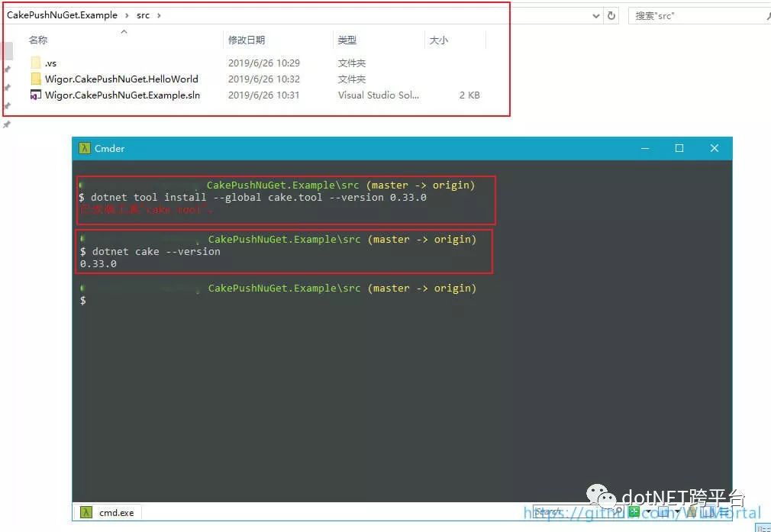Refresh the src folder in Explorer

coord(611,15)
